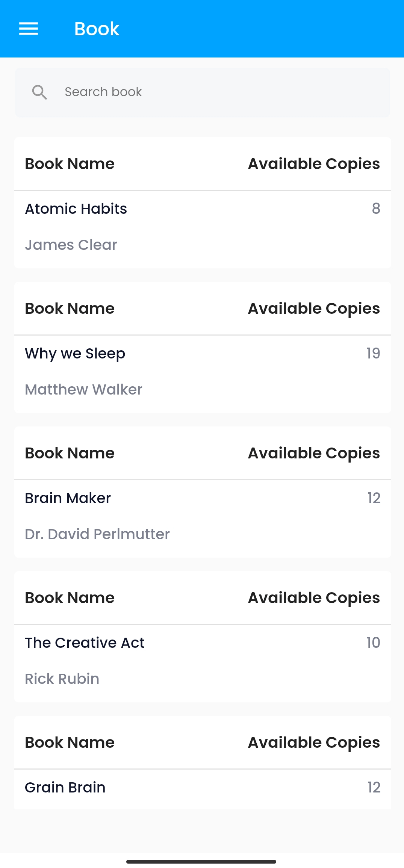This screenshot has width=404, height=868.
Task: Tap author Dr. David Perlmutter
Action: (x=97, y=534)
